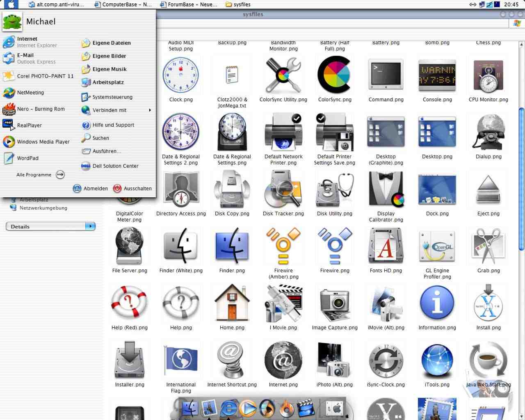The image size is (525, 420).
Task: Open Hilfe und Support
Action: pos(108,125)
